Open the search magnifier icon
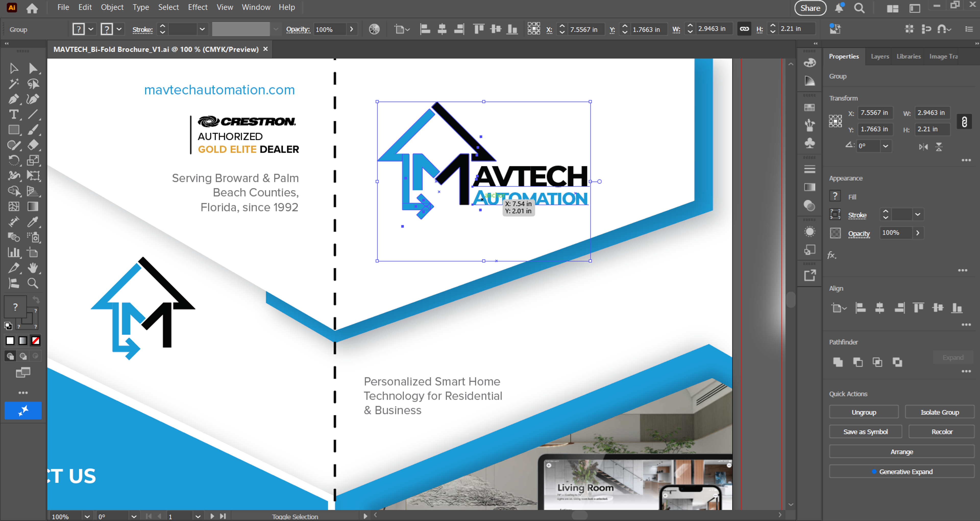Image resolution: width=980 pixels, height=521 pixels. pos(859,8)
